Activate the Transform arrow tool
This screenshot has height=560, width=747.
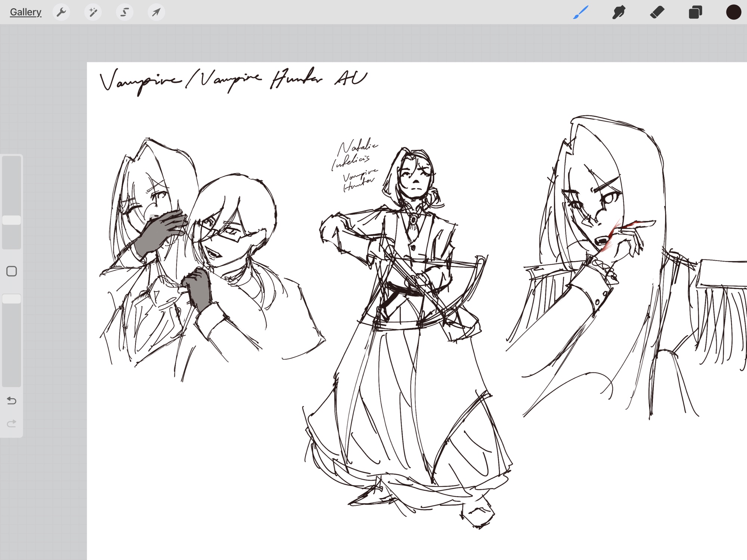point(156,12)
